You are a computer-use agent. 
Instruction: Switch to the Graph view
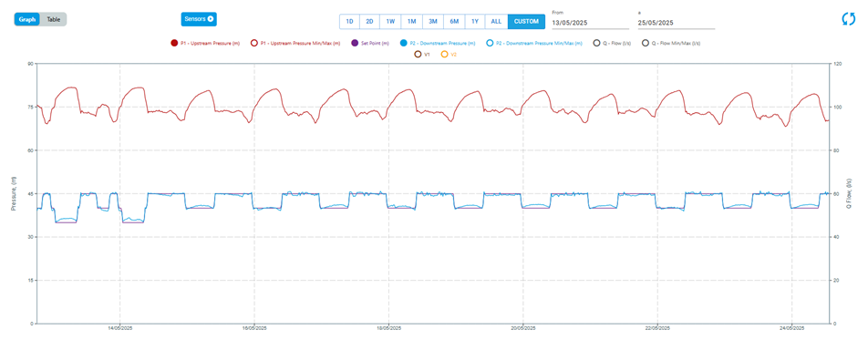tap(27, 19)
